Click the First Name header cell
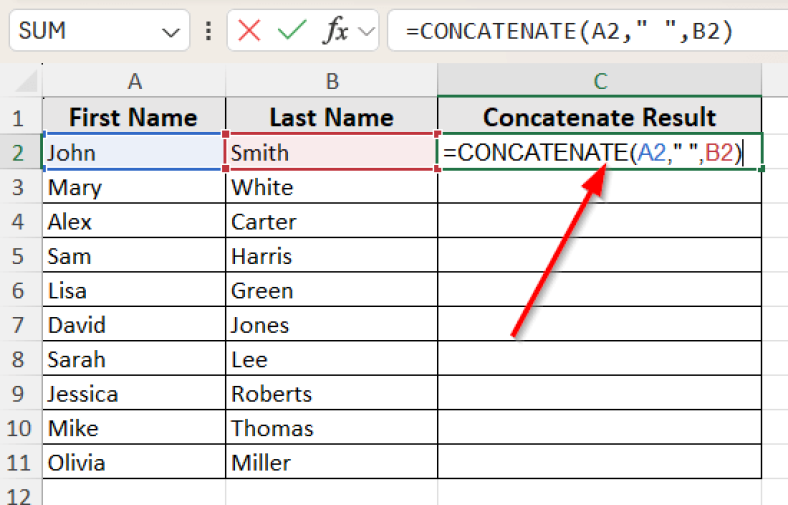Viewport: 788px width, 505px height. [134, 117]
